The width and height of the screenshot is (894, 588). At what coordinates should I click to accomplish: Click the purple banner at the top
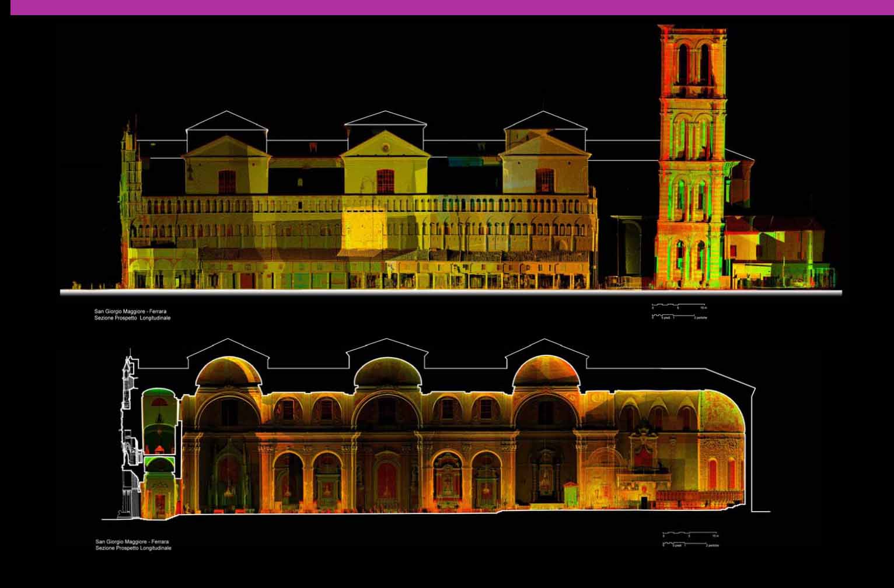(x=447, y=7)
